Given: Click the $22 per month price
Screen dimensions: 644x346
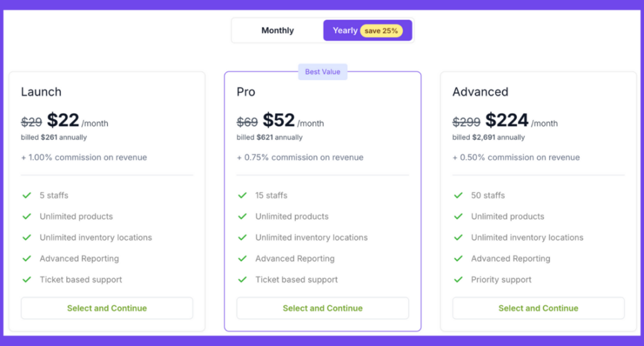Looking at the screenshot, I should click(77, 121).
